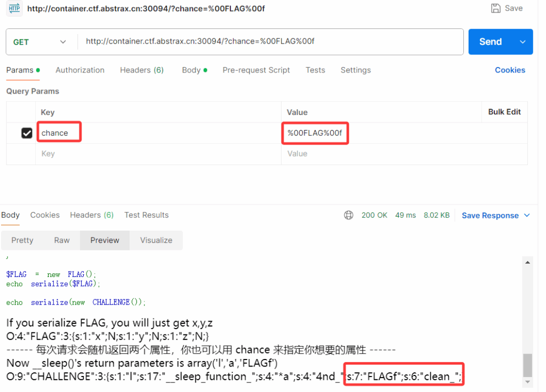Screen dimensions: 546x392
Task: Click Bulk Edit in params table
Action: (504, 112)
